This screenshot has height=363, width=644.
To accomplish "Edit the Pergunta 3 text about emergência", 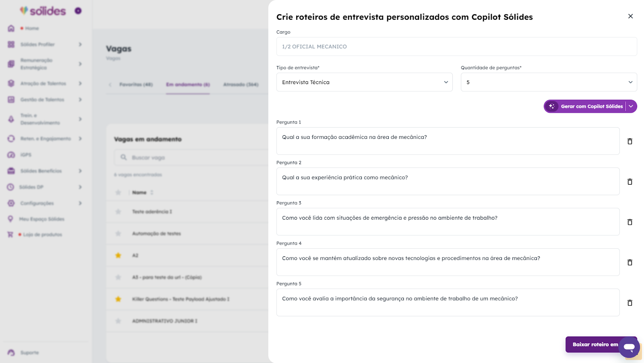I will (448, 222).
